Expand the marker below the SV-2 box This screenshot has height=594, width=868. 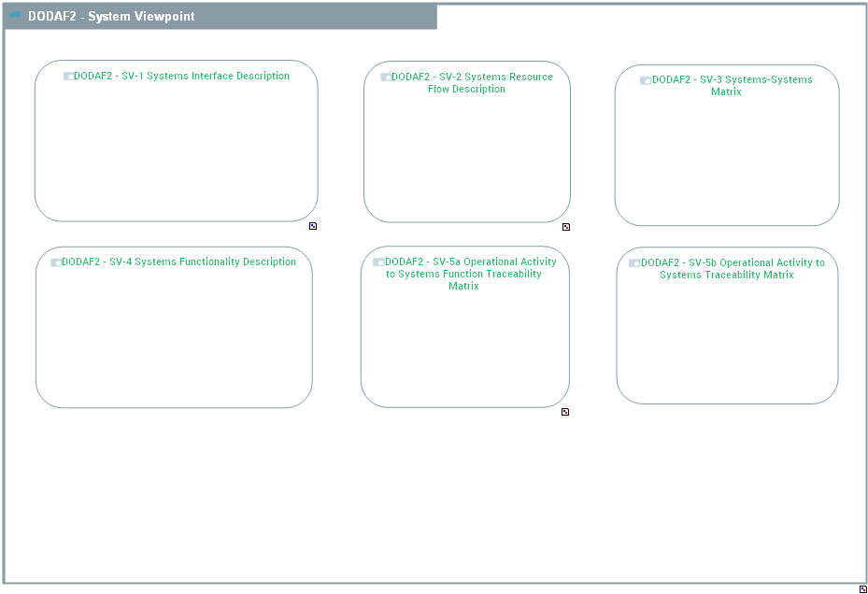[x=565, y=227]
